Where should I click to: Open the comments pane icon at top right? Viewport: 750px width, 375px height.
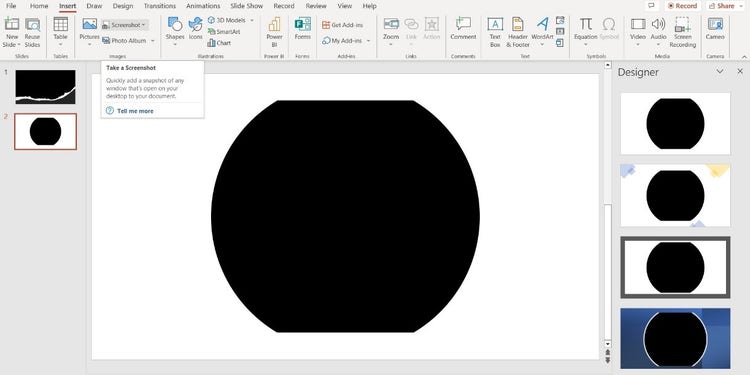click(x=651, y=6)
